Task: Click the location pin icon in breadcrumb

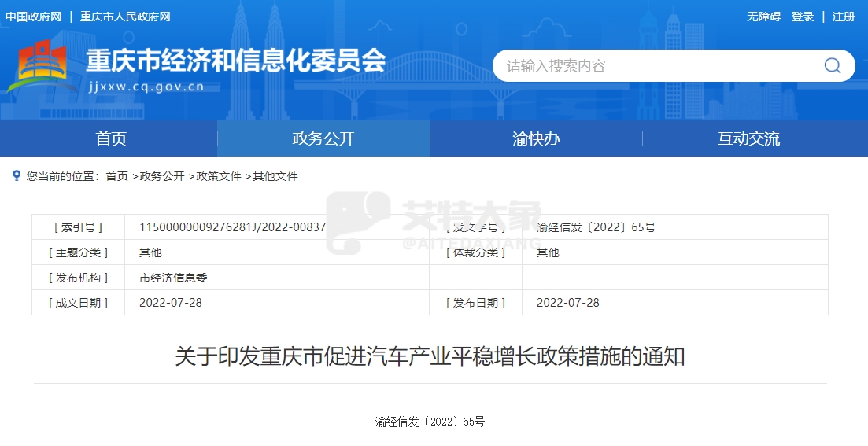Action: (17, 175)
